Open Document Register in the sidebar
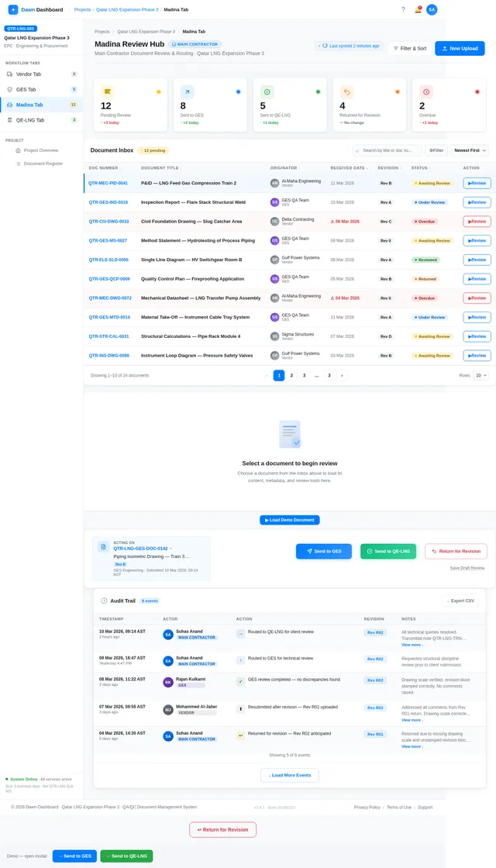 click(x=43, y=164)
